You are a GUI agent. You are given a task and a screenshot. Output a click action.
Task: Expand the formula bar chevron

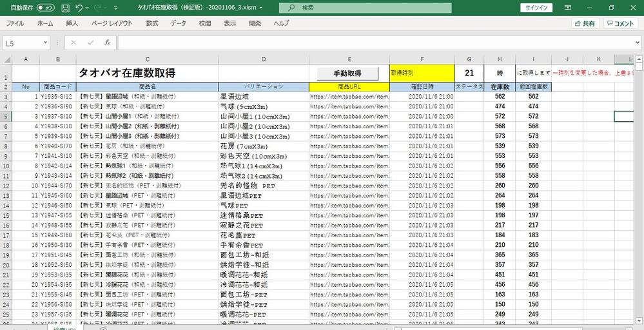click(638, 43)
